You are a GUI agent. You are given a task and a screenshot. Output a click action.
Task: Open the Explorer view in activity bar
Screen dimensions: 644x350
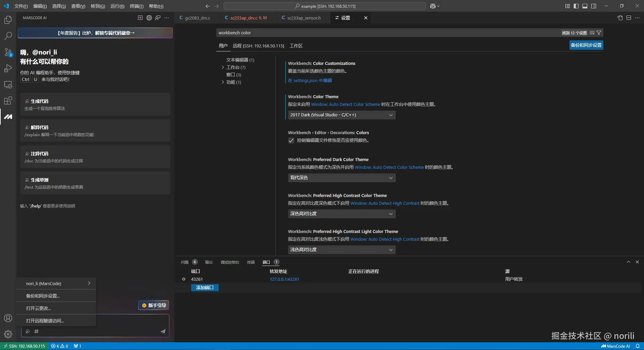coord(8,20)
